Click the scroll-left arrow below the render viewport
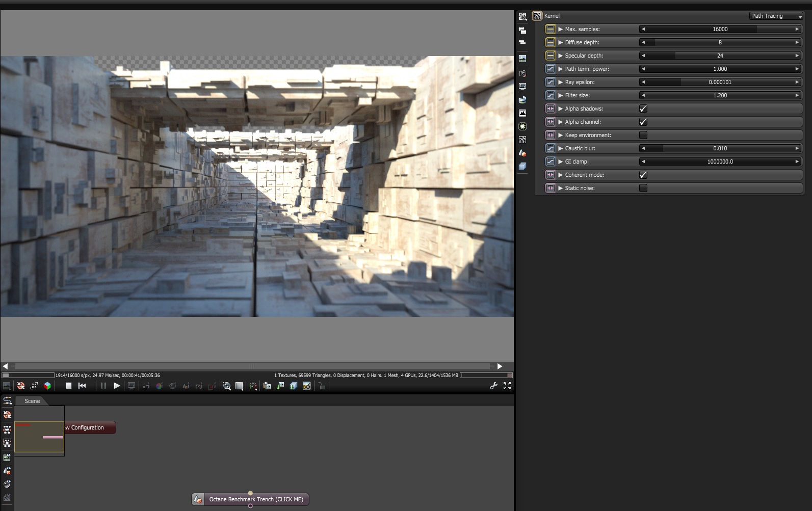 click(x=5, y=366)
